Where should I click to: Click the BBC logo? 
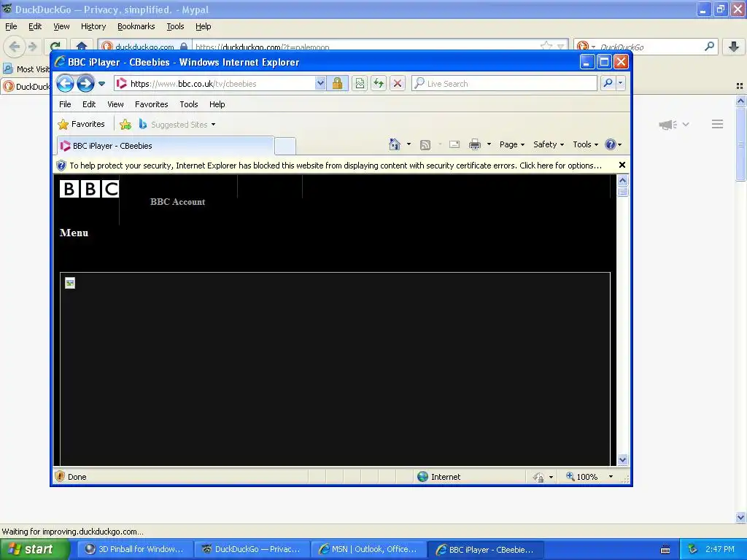point(89,189)
